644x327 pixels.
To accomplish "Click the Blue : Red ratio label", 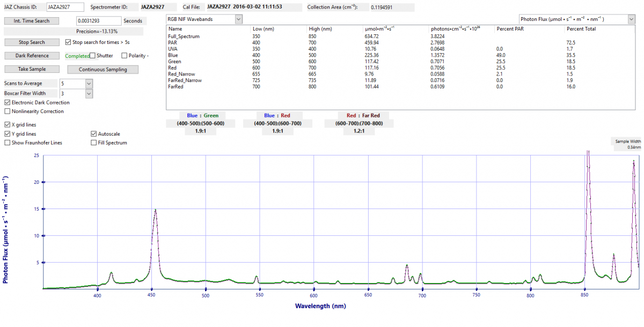I will coord(277,115).
